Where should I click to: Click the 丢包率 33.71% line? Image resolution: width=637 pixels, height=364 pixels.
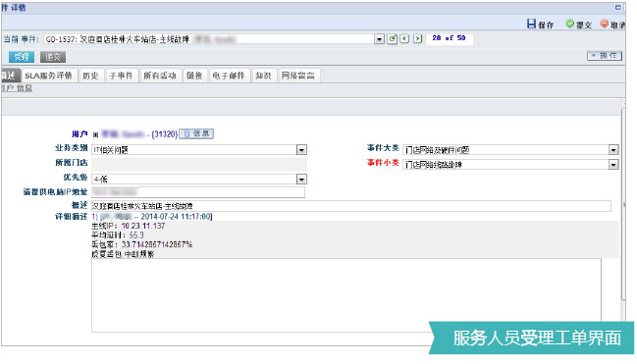point(141,244)
